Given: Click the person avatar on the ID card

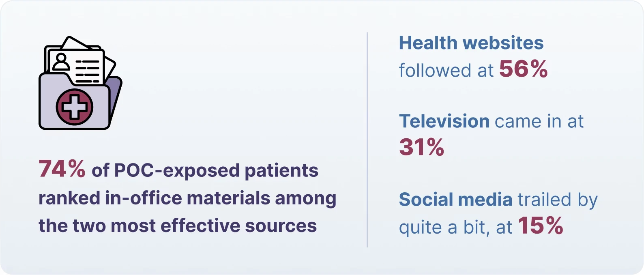Looking at the screenshot, I should tap(61, 62).
